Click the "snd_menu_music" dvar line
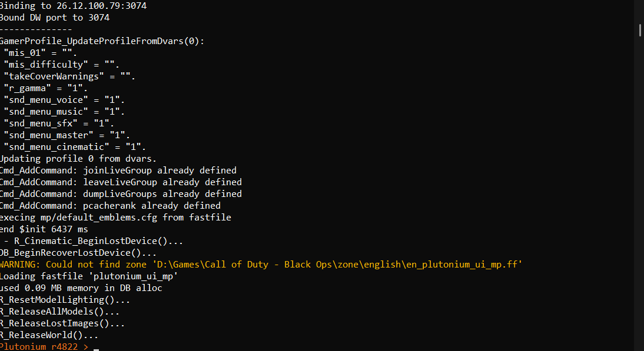Image resolution: width=644 pixels, height=351 pixels. (64, 112)
